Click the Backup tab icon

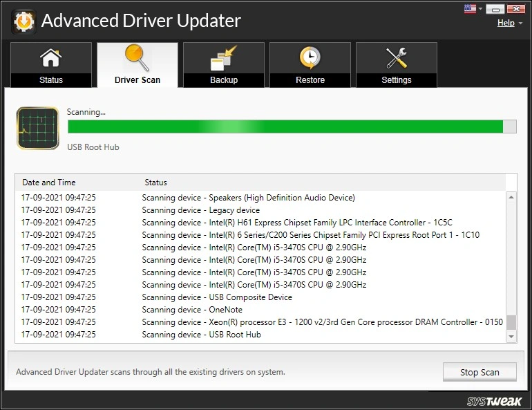tap(223, 59)
